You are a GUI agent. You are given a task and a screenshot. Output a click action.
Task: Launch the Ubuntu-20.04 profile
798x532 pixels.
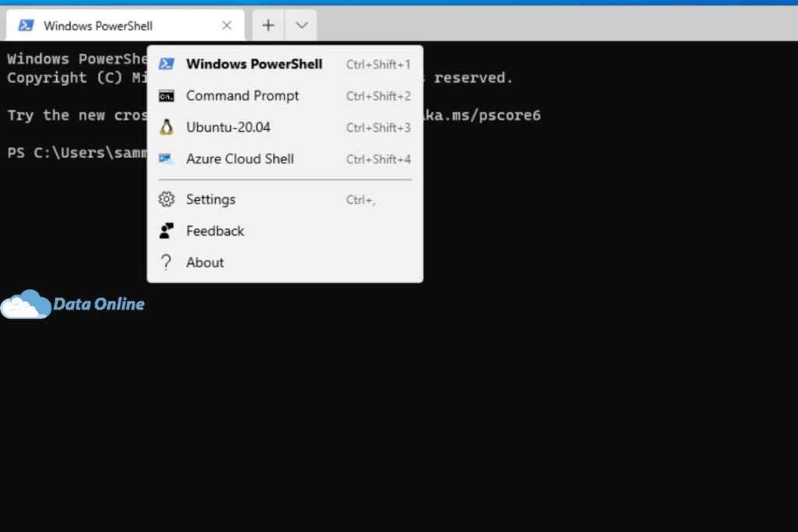tap(285, 127)
